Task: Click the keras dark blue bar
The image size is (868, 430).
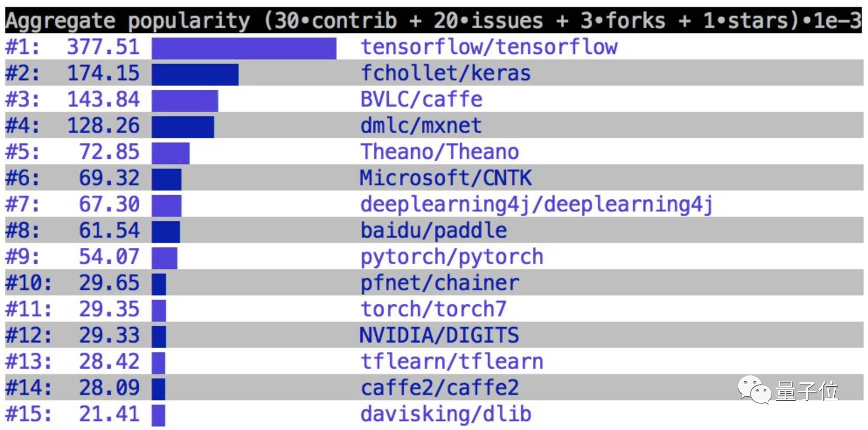Action: [195, 74]
